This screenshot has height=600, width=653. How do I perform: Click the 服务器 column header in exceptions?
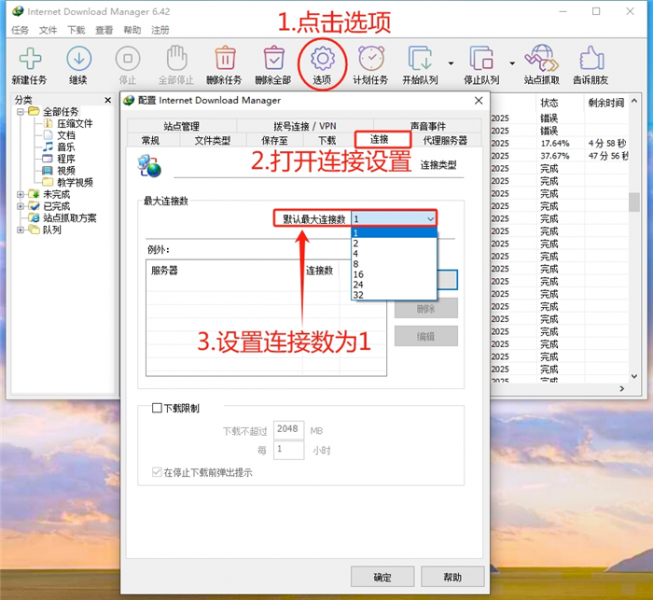[x=225, y=271]
